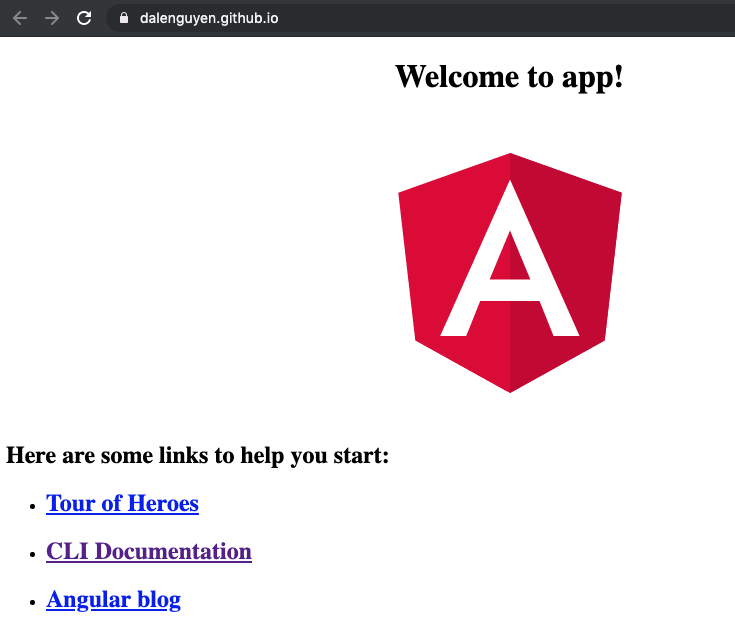This screenshot has height=641, width=735.
Task: Reload the page with the refresh icon
Action: [x=84, y=18]
